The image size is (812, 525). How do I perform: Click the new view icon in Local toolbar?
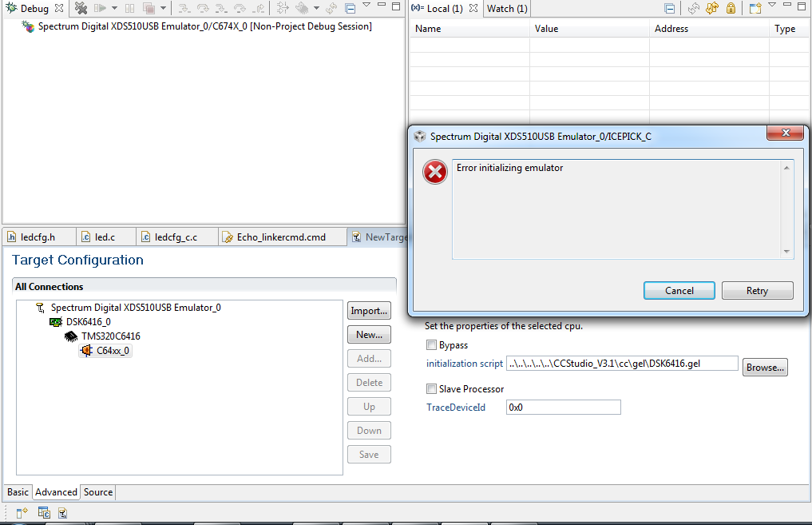point(755,8)
